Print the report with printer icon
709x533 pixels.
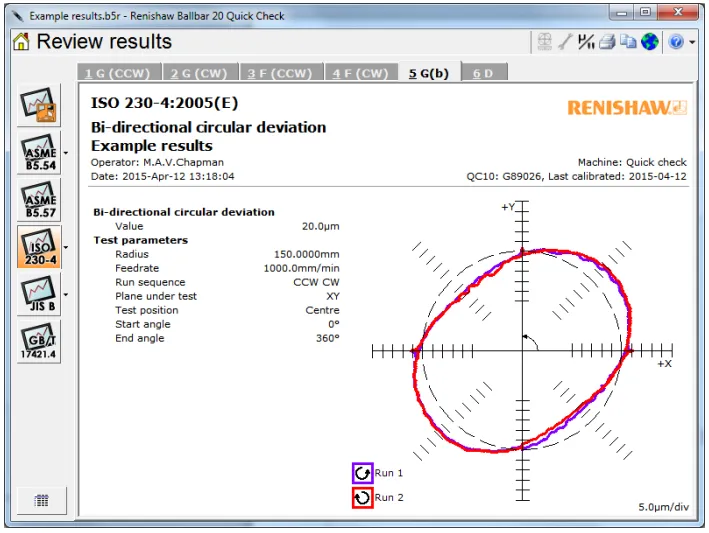[607, 42]
